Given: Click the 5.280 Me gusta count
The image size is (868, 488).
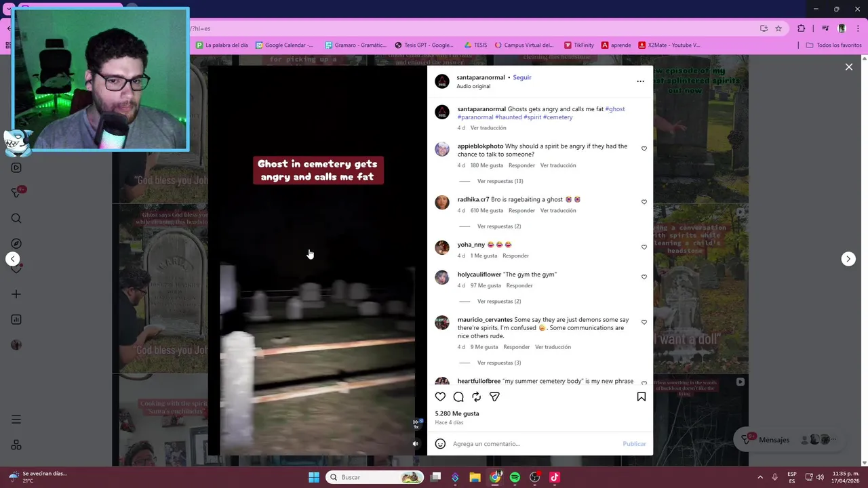Looking at the screenshot, I should pyautogui.click(x=457, y=413).
